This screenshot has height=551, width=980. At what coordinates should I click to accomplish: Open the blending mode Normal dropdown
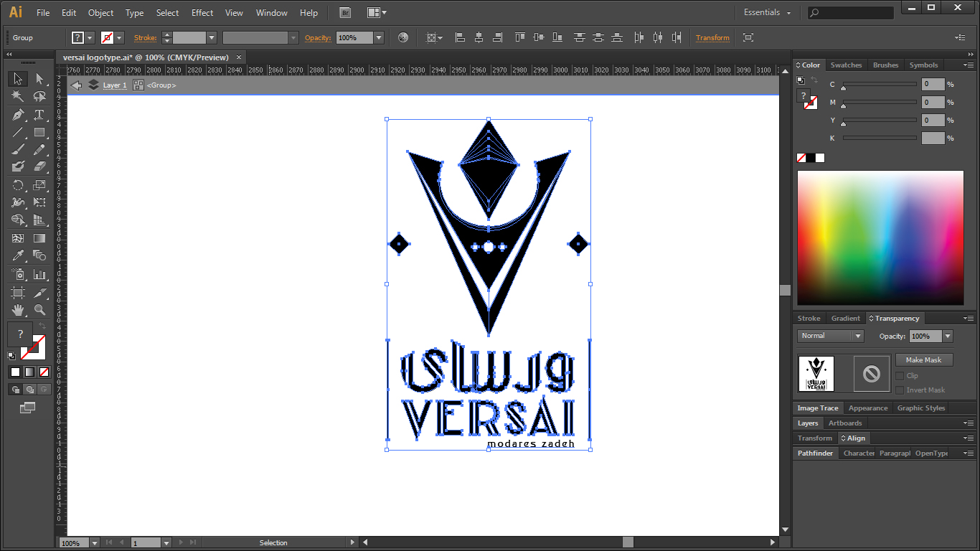coord(830,336)
